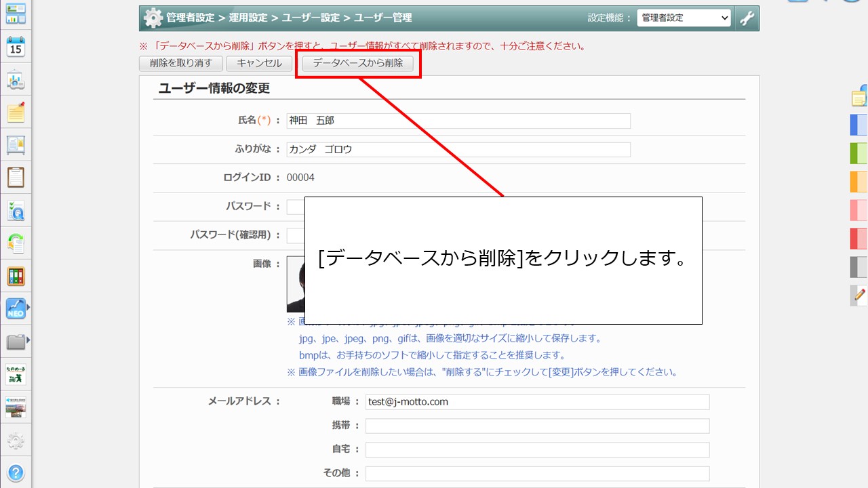Click the blue NEO chart icon

[x=16, y=309]
